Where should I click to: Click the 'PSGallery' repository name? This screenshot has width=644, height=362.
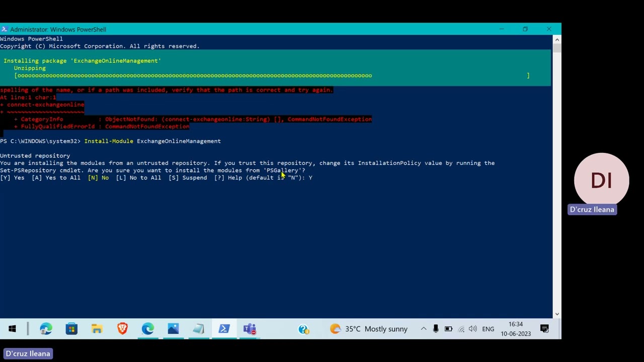[x=282, y=170]
